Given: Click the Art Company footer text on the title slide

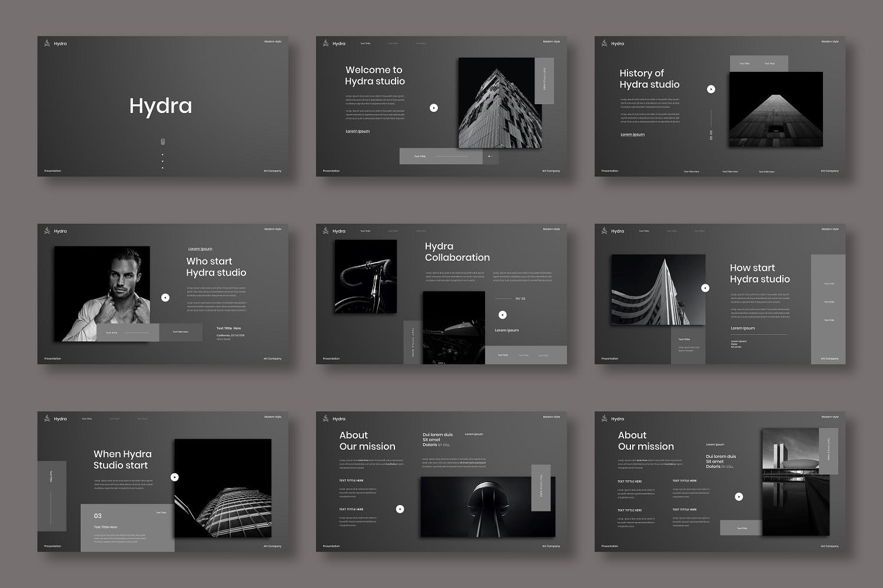Looking at the screenshot, I should coord(272,171).
